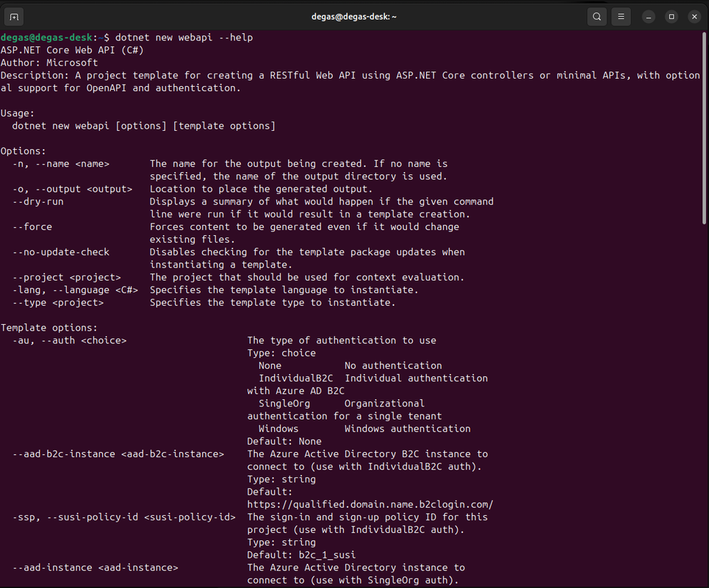Click 'dotnet new webapi [options] [template options]'

coord(144,126)
